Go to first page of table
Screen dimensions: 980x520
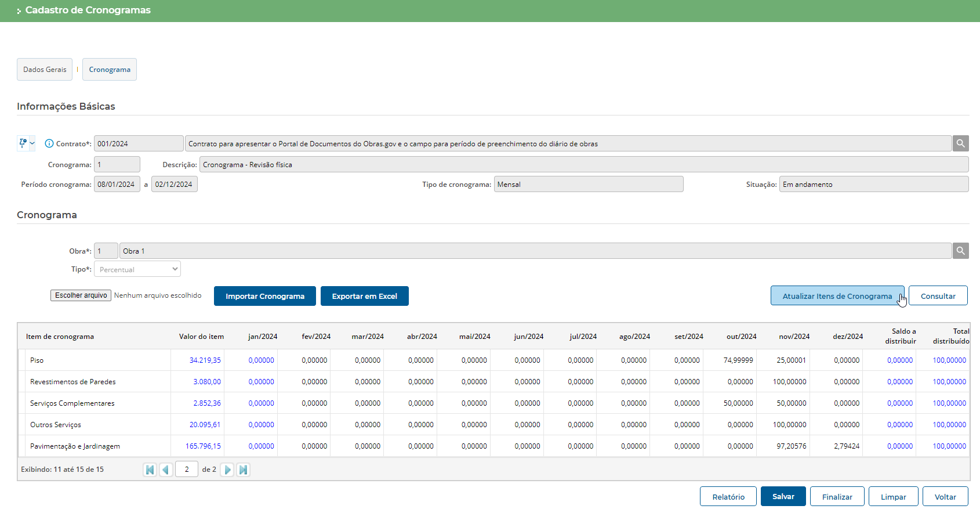[x=150, y=470]
